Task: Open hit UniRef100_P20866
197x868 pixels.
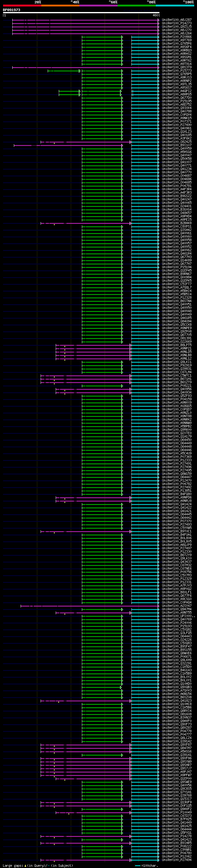Action: [x=177, y=37]
